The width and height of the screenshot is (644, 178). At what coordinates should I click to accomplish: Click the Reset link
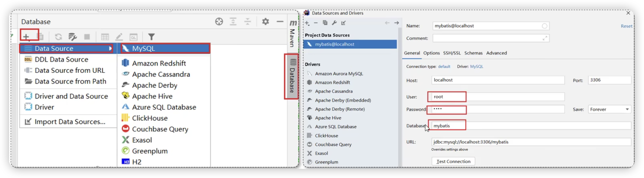point(626,26)
